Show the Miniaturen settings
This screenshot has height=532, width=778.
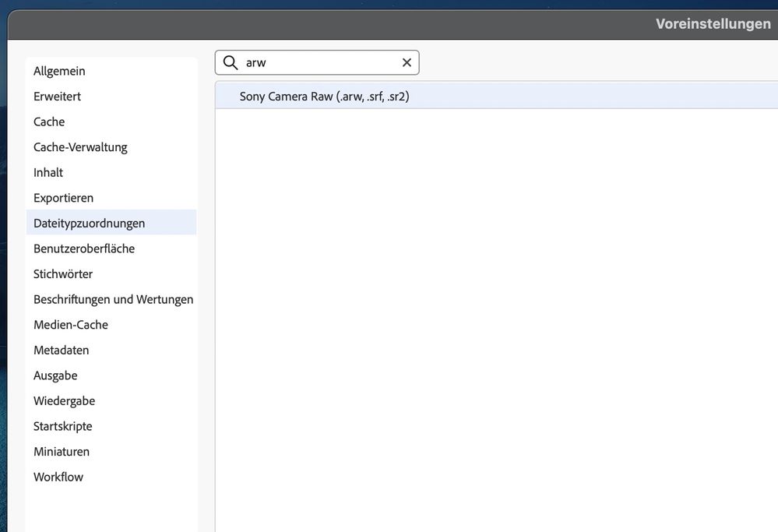click(62, 452)
